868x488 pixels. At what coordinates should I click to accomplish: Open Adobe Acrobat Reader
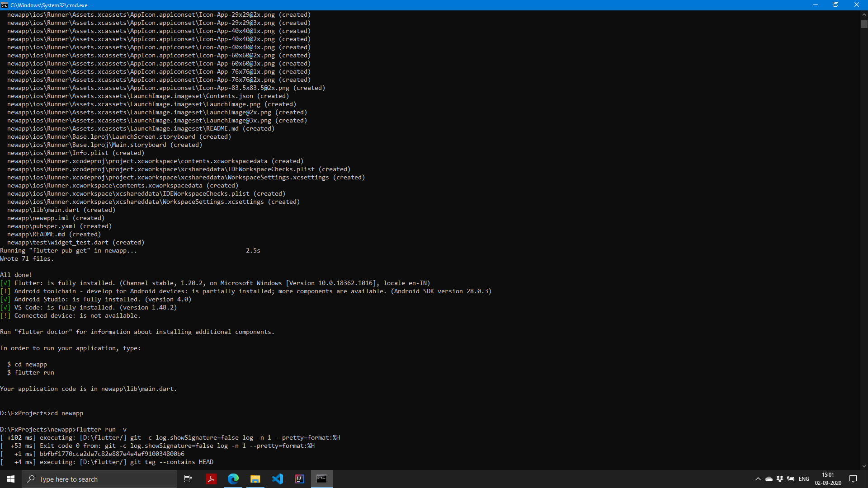211,479
